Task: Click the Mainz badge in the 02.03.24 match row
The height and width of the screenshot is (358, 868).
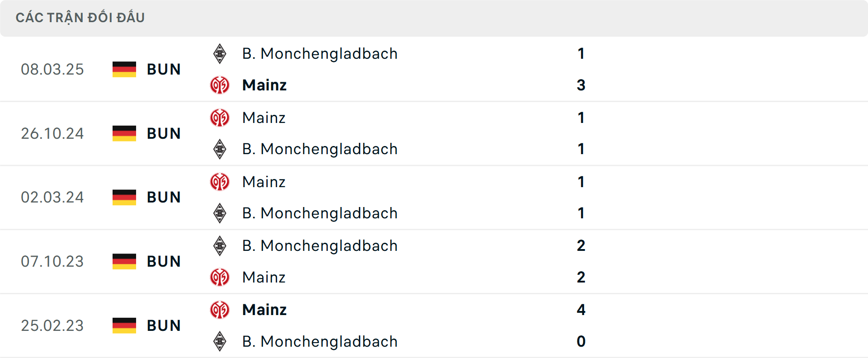Action: click(220, 182)
